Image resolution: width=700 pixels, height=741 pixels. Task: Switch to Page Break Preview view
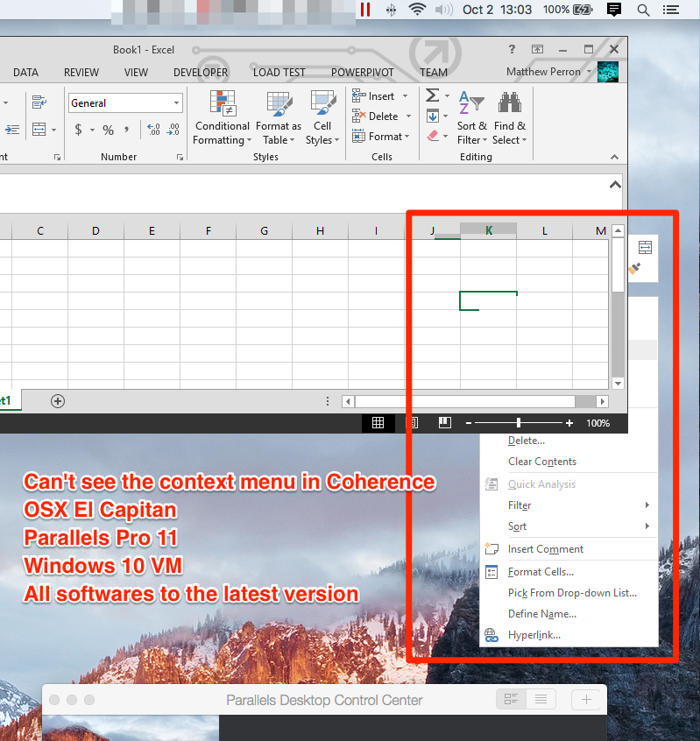445,423
